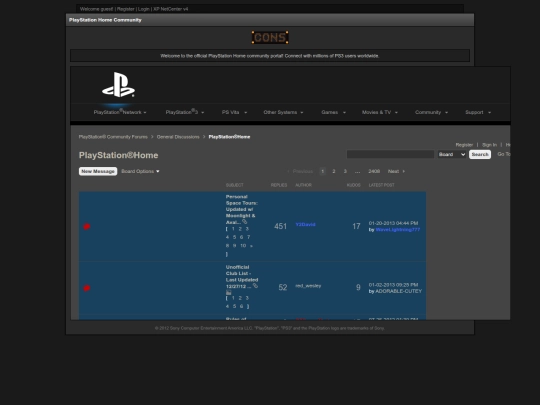Open the Personal Space Tours thread
Screen dimensions: 540x405
[x=241, y=209]
